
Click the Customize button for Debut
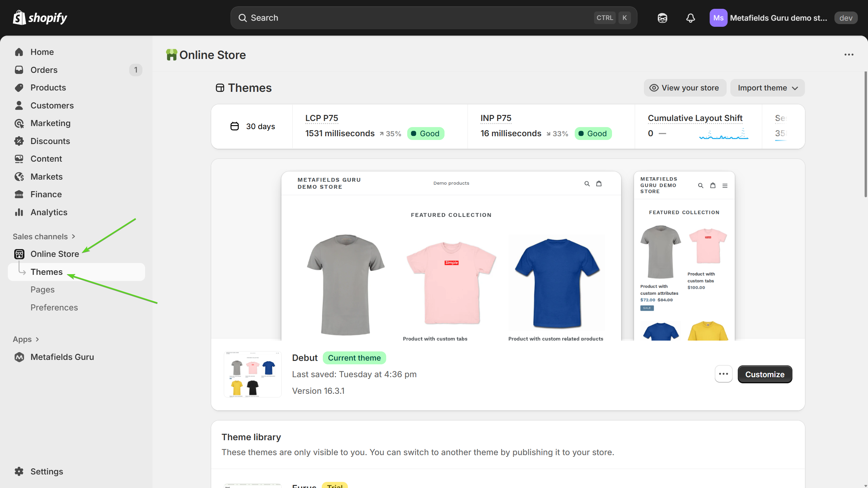pyautogui.click(x=765, y=374)
